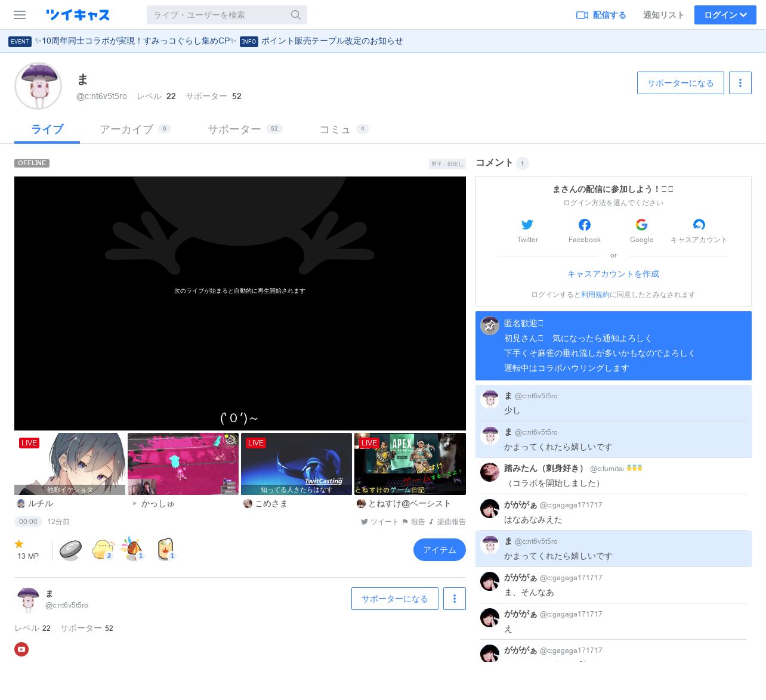
Task: Click avatar beside comment え
Action: point(490,618)
